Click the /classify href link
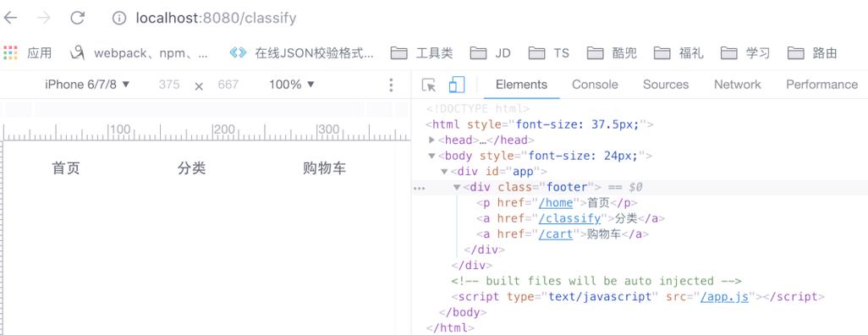The width and height of the screenshot is (868, 335). click(569, 219)
